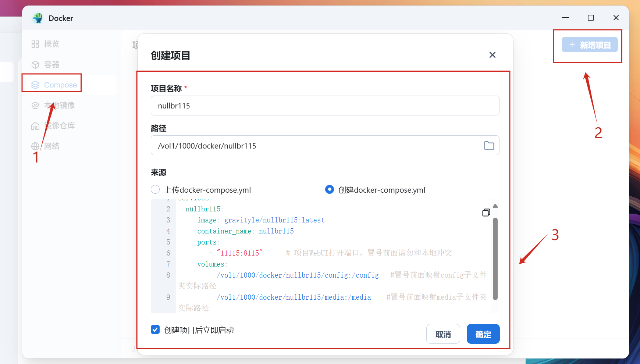Click the 项目名称 input field
The width and height of the screenshot is (640, 364).
point(325,106)
